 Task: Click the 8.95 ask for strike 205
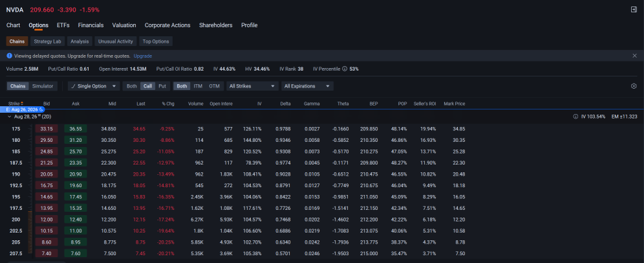pyautogui.click(x=76, y=242)
